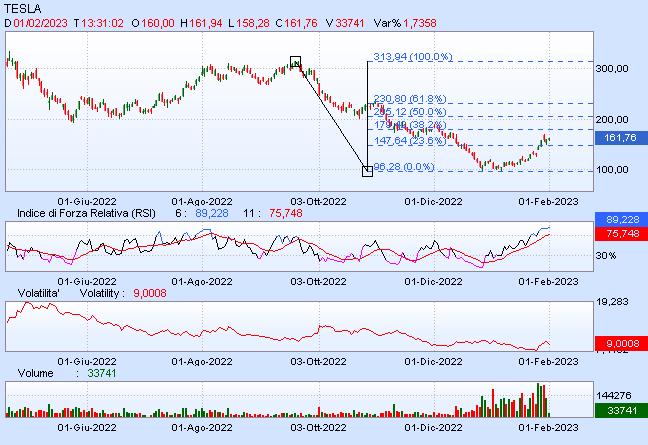Click the 30% RSI axis label

pos(606,256)
